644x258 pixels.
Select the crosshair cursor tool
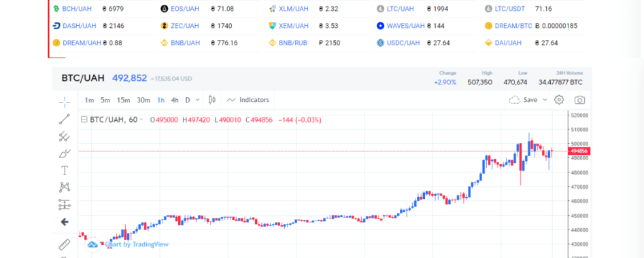click(x=64, y=101)
